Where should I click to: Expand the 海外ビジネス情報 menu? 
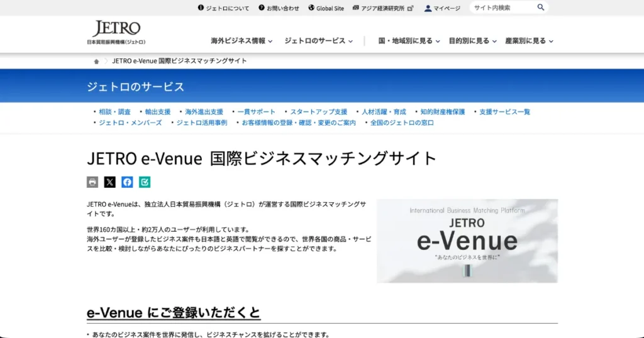(x=241, y=41)
